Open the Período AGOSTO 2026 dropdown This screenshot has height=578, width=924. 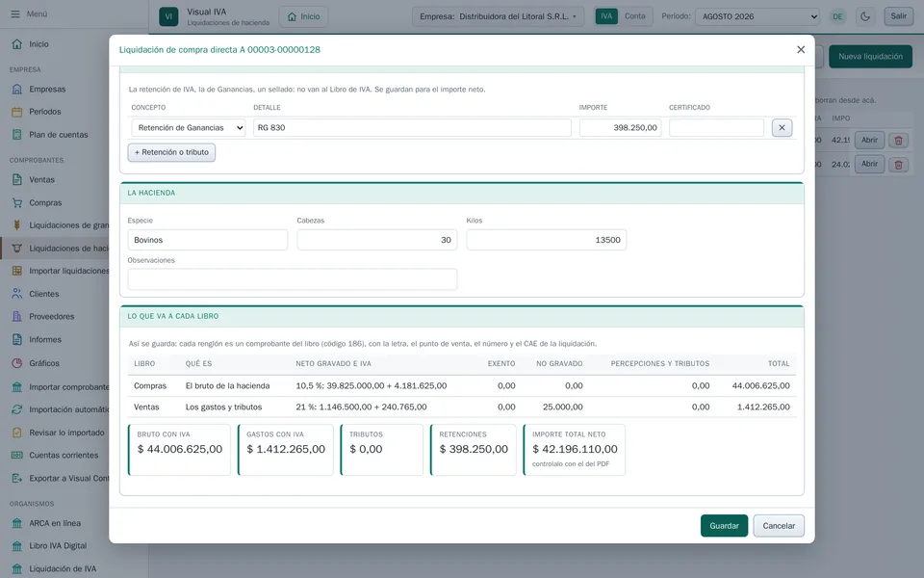[x=757, y=16]
